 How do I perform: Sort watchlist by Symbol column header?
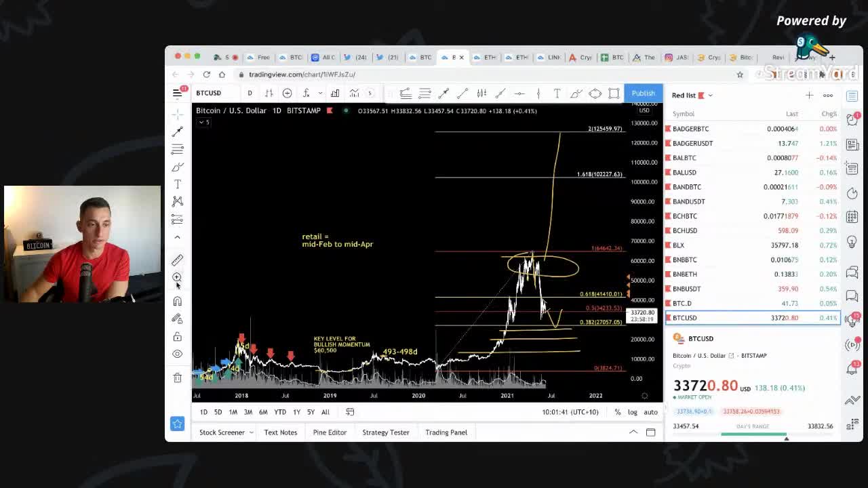684,114
